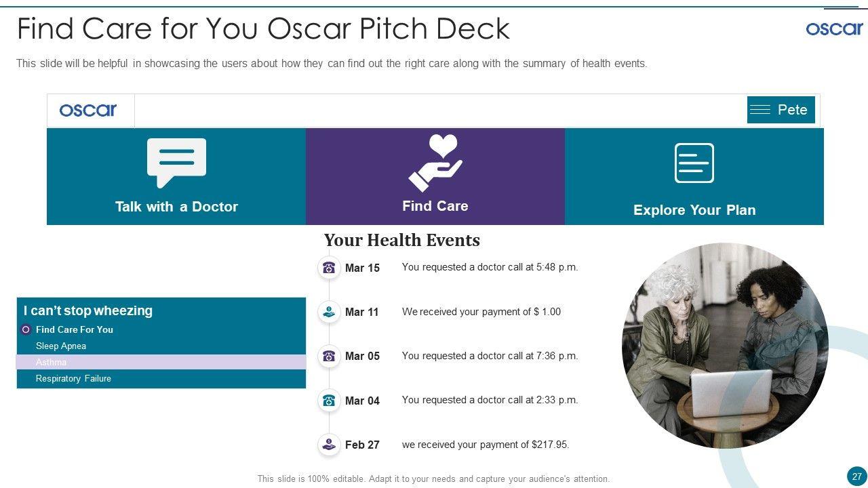Viewport: 868px width, 488px height.
Task: Choose Asthma from the condition list
Action: (x=52, y=362)
